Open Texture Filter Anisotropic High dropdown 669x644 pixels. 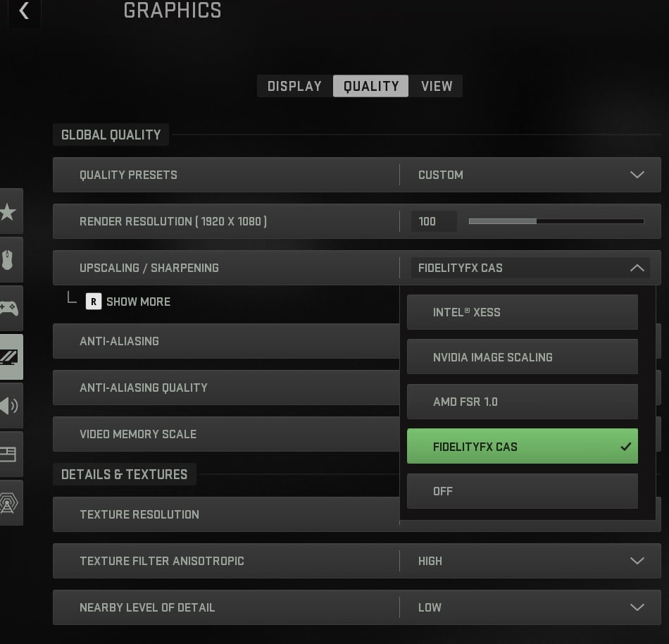(530, 561)
